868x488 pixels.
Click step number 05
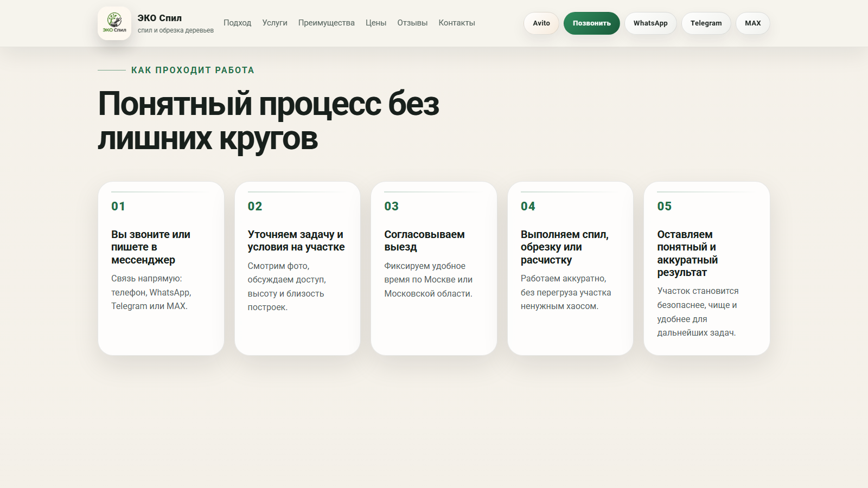[x=665, y=206]
